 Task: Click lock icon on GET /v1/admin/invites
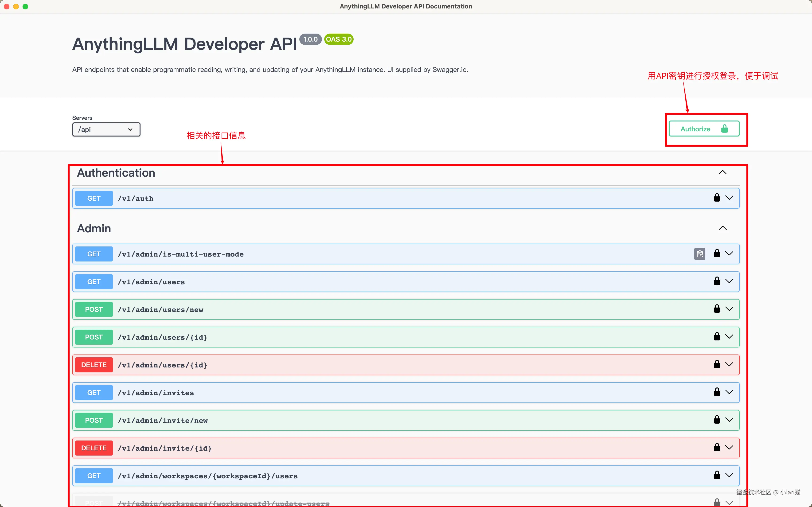(x=717, y=392)
